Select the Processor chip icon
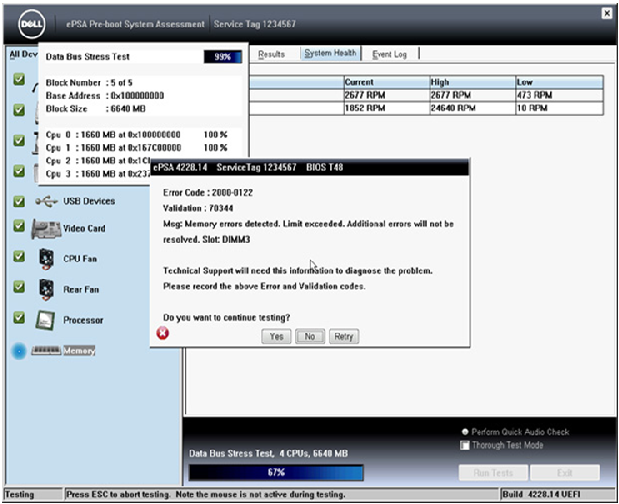The height and width of the screenshot is (504, 619). click(45, 320)
